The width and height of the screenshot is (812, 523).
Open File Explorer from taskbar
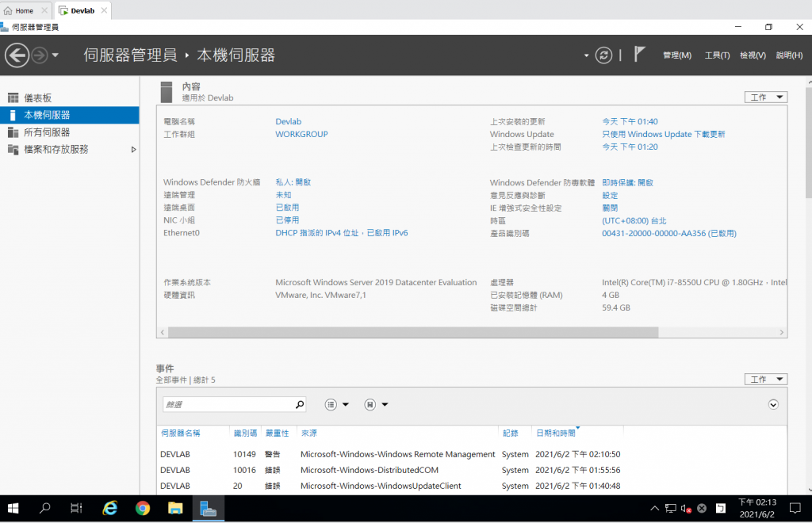(175, 509)
